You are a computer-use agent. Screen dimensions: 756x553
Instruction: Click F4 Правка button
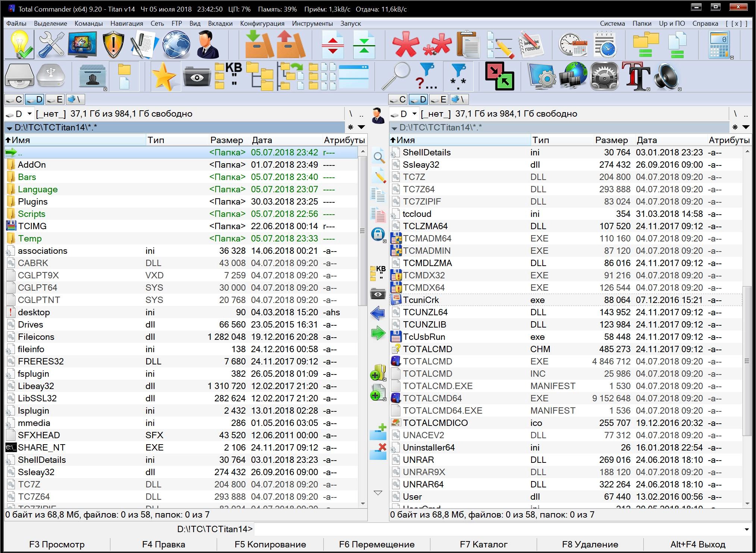[x=163, y=544]
